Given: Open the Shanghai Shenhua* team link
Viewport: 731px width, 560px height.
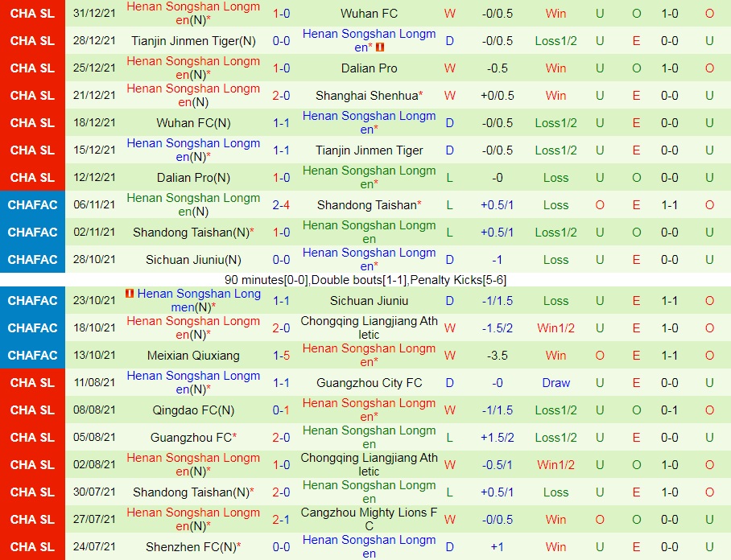Looking at the screenshot, I should pos(369,96).
